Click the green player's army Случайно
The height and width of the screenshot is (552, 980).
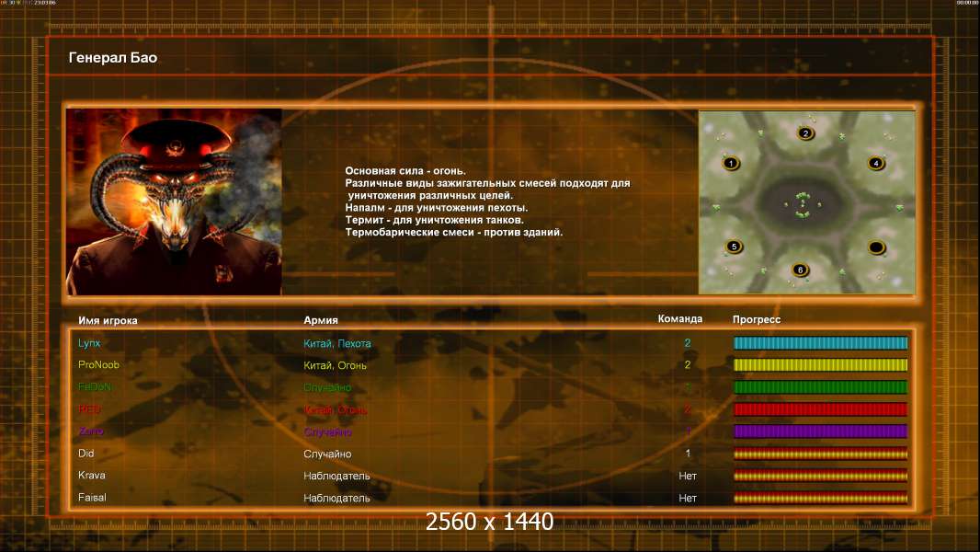point(327,387)
